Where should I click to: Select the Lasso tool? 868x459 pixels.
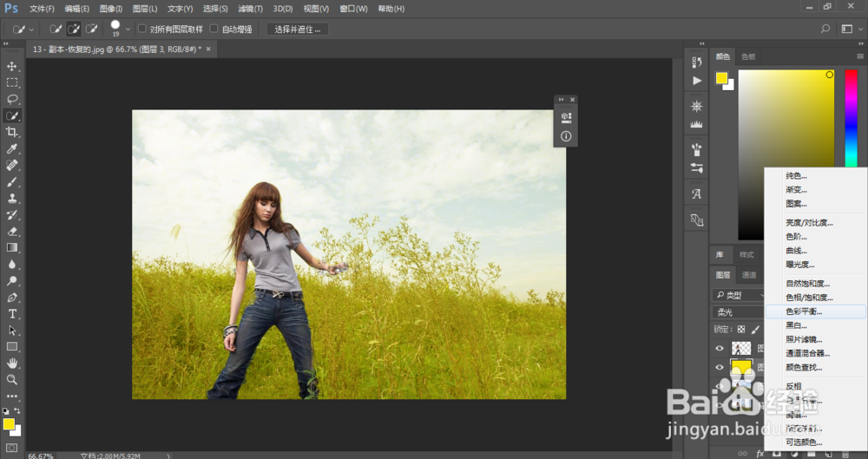[x=11, y=99]
